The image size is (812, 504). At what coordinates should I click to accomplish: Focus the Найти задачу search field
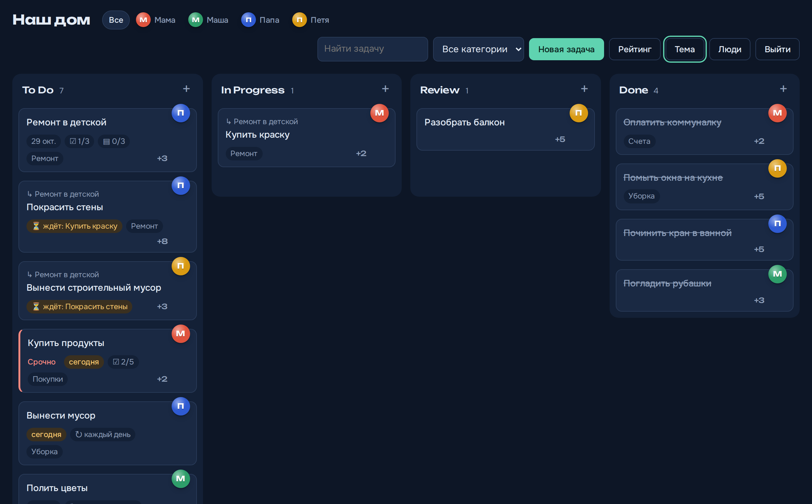pos(372,49)
